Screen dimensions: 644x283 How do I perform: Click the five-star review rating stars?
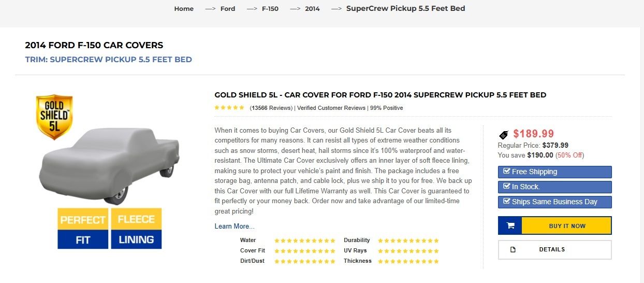229,108
